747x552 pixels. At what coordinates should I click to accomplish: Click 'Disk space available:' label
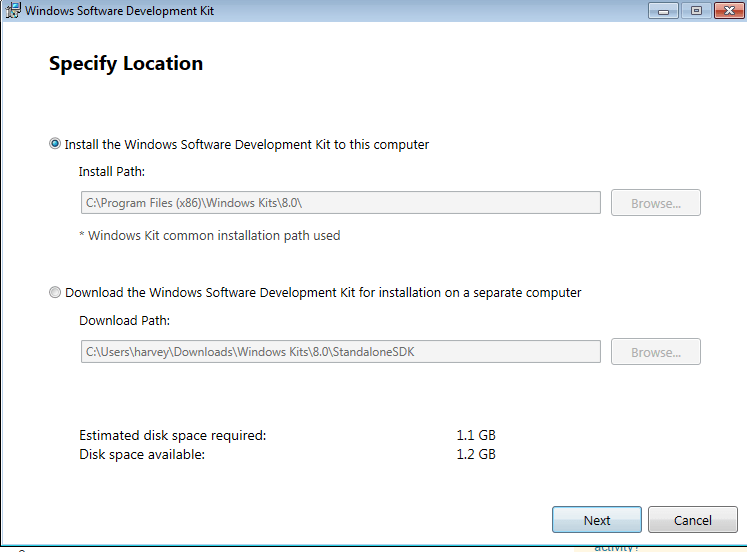[142, 454]
